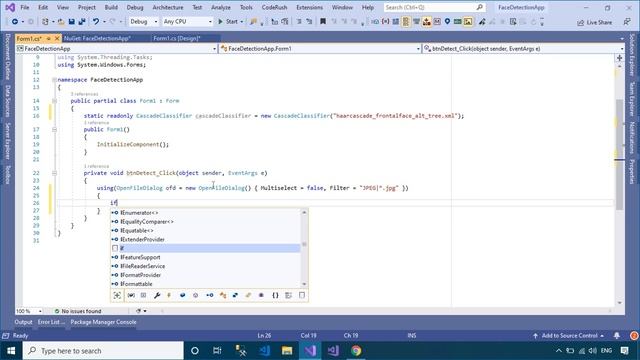Close the Form1.cs tab
This screenshot has width=640, height=360.
click(x=57, y=38)
